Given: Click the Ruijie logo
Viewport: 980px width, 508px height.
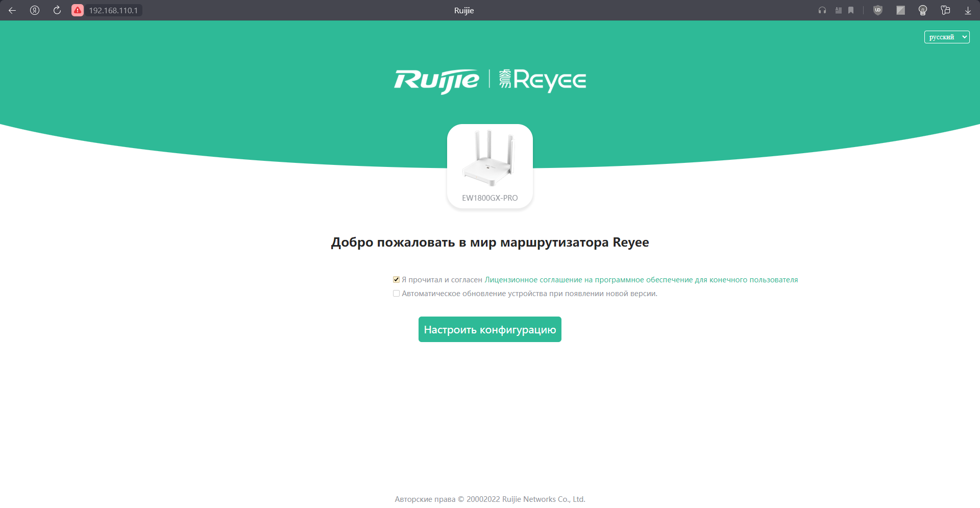Looking at the screenshot, I should click(436, 81).
